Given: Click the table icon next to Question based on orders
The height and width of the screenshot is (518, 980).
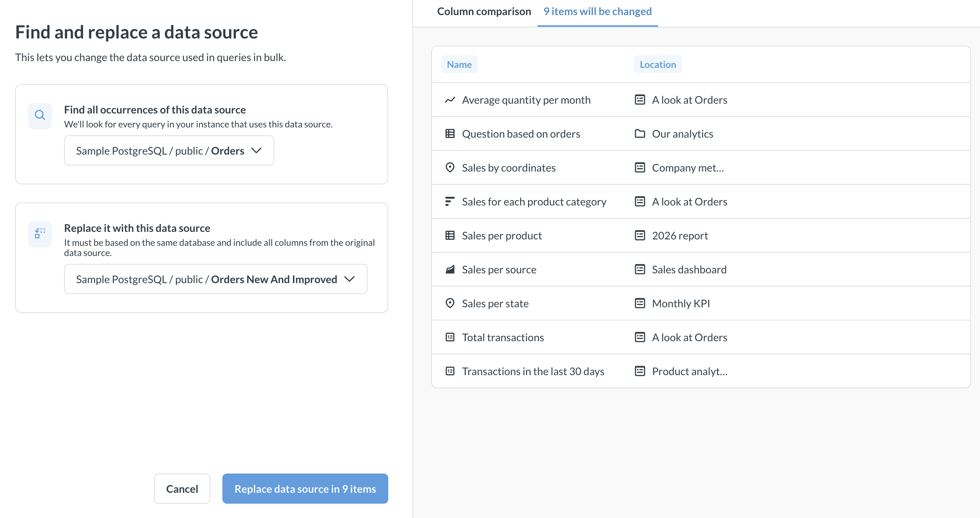Looking at the screenshot, I should [450, 133].
